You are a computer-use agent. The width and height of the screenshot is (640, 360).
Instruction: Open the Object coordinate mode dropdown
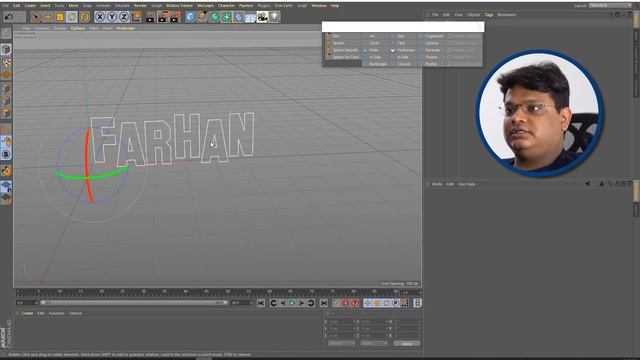coord(341,344)
